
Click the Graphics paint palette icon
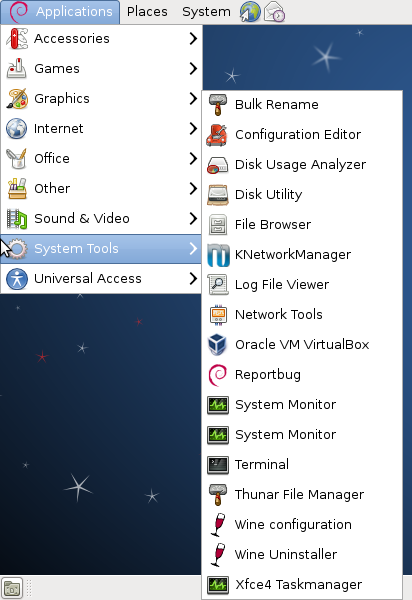pyautogui.click(x=17, y=98)
